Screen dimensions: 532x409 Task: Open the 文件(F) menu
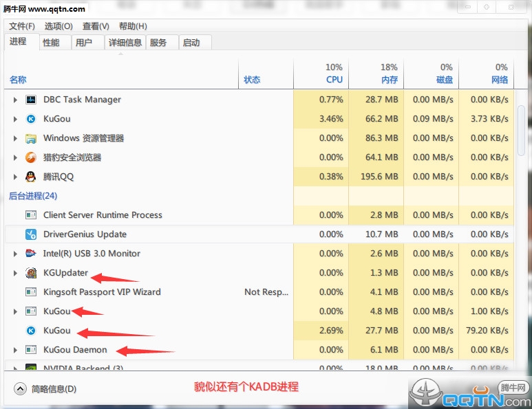click(x=22, y=26)
